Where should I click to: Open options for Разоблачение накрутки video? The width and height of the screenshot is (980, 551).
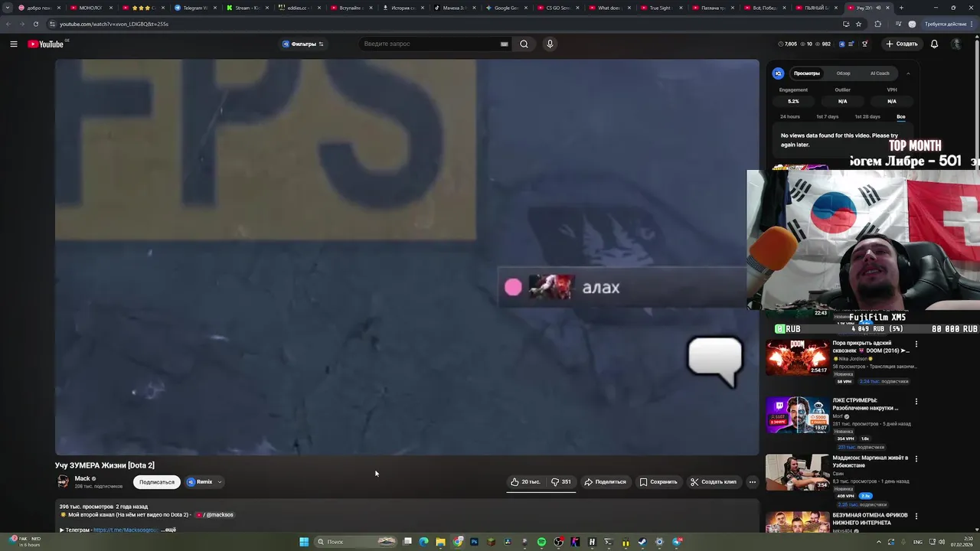916,401
